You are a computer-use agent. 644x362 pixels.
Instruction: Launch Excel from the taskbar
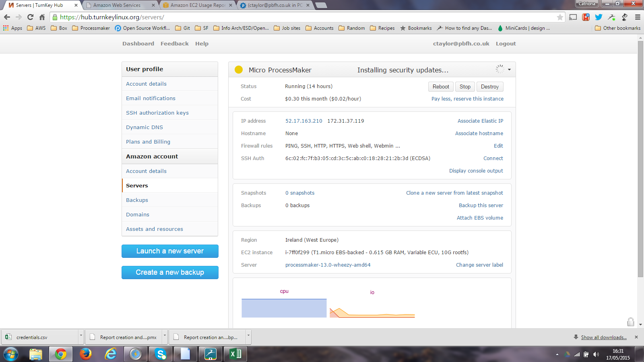pyautogui.click(x=235, y=354)
